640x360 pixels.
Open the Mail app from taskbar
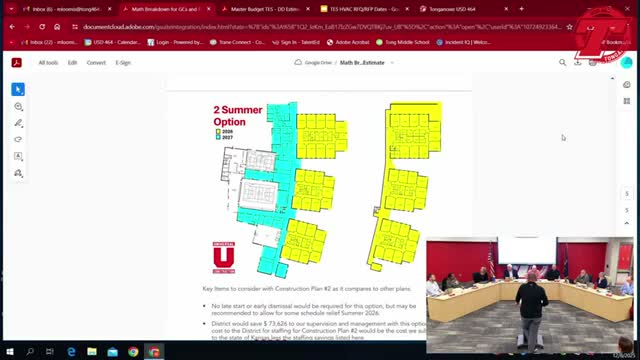[112, 351]
